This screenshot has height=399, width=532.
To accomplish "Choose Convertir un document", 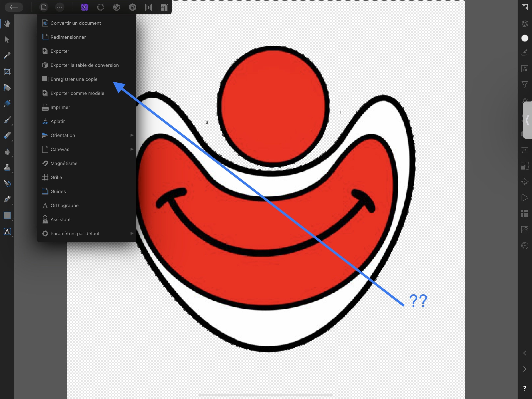I will click(87, 23).
